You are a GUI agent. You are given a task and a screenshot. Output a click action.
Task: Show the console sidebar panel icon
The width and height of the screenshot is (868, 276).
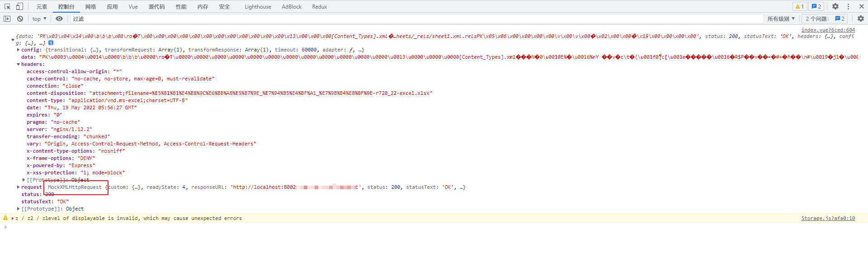[x=7, y=19]
